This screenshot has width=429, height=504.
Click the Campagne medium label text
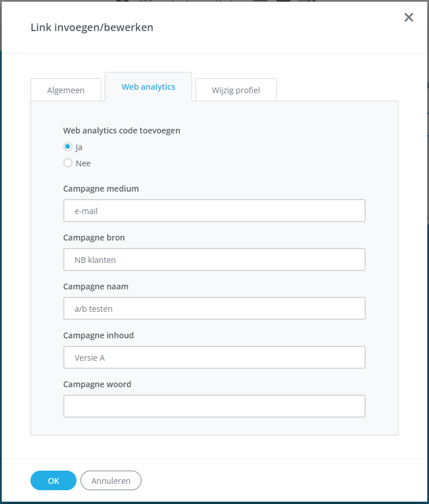[101, 188]
